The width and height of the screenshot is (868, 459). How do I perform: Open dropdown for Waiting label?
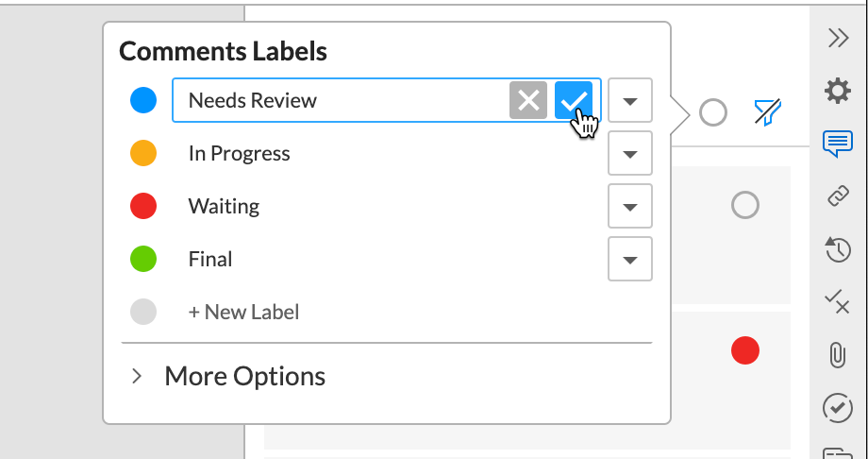pos(630,206)
